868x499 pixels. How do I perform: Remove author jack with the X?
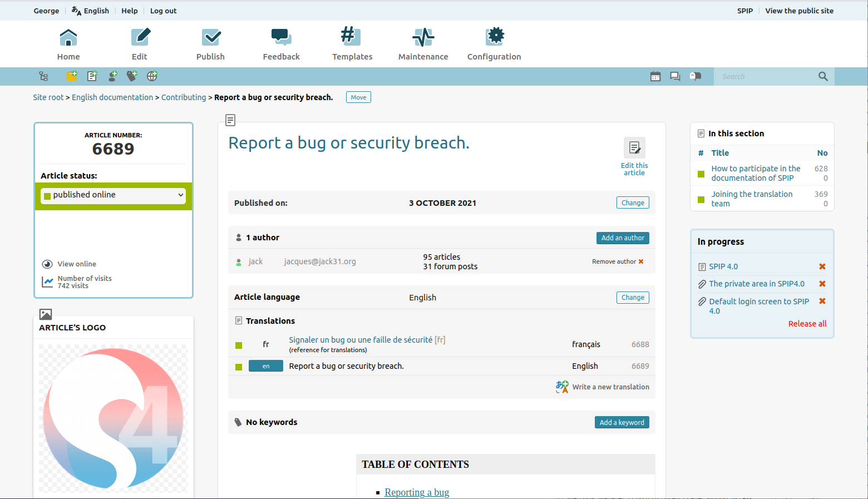coord(641,261)
